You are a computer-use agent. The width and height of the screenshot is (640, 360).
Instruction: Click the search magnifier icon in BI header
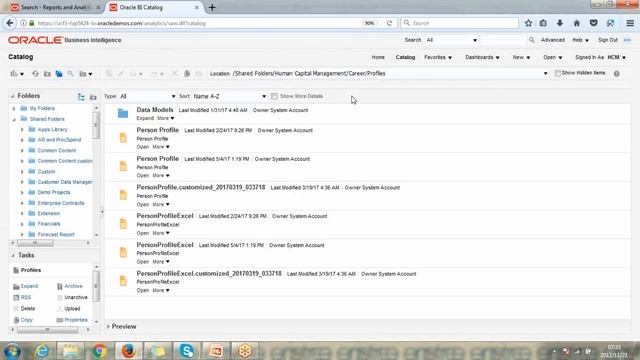coord(531,40)
